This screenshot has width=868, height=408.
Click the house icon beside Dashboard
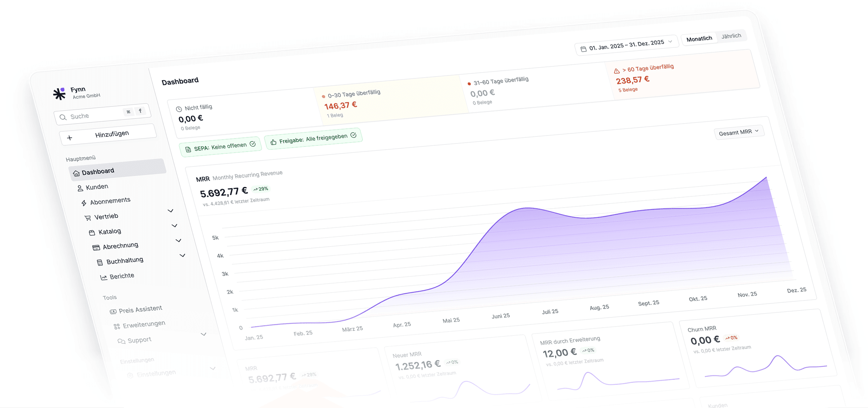click(x=76, y=173)
